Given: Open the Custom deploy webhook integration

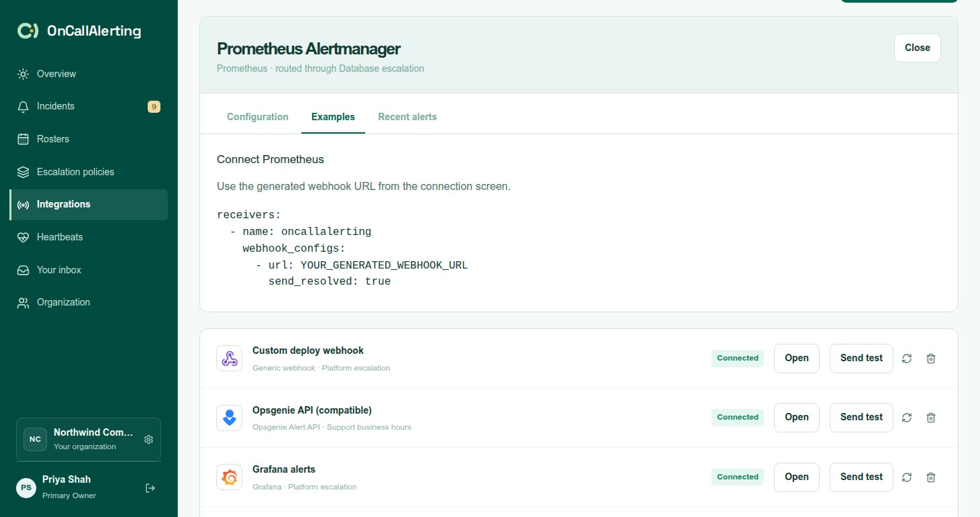Looking at the screenshot, I should point(797,358).
